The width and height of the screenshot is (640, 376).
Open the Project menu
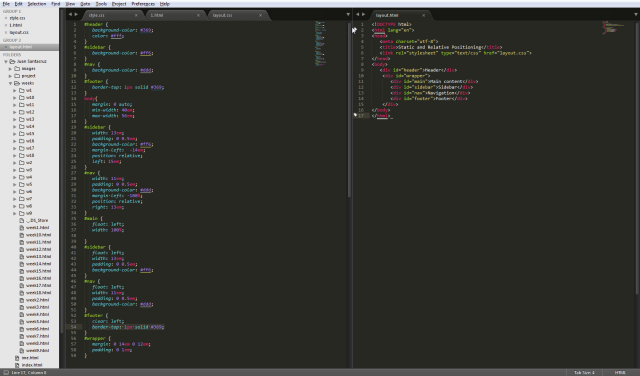tap(119, 4)
